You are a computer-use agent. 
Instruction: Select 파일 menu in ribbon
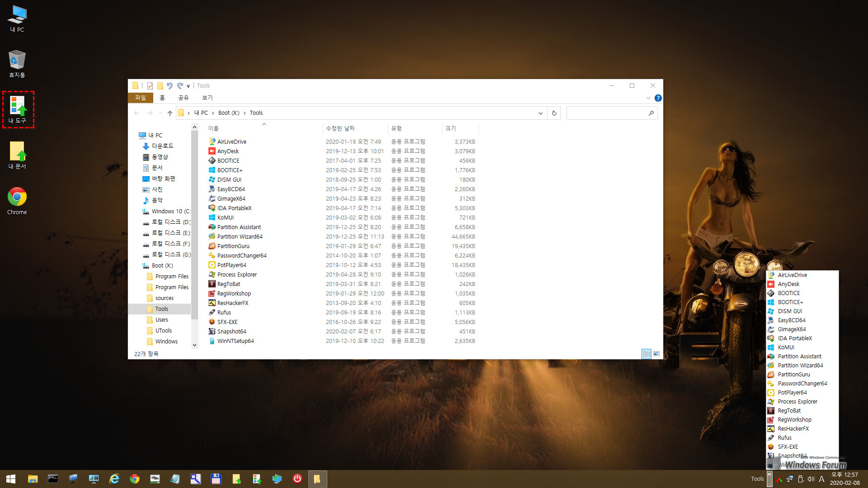click(141, 97)
